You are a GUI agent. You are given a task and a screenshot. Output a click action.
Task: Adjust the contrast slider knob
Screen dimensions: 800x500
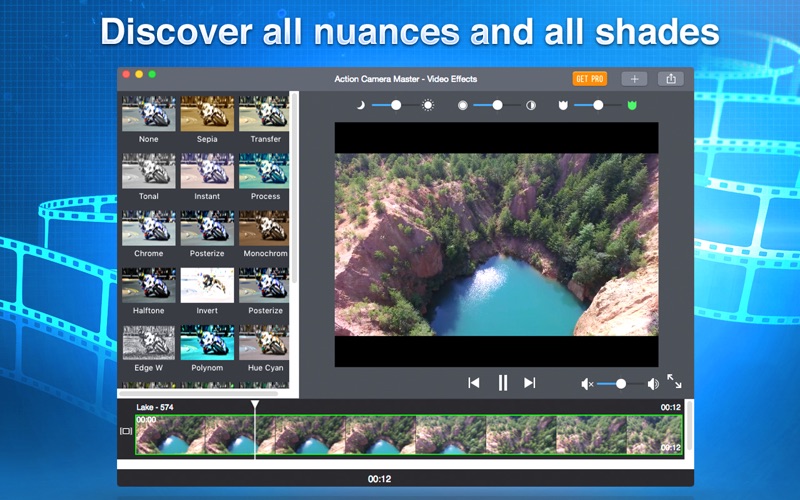coord(497,105)
